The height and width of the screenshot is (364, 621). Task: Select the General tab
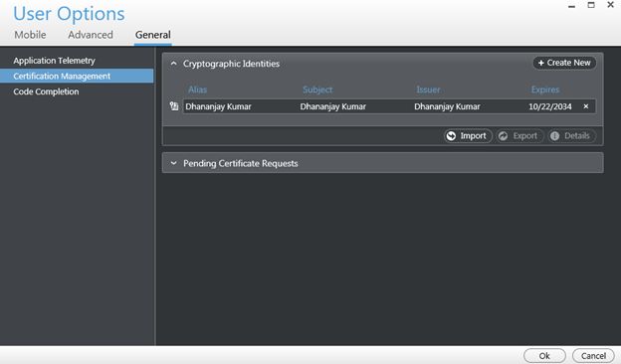pyautogui.click(x=153, y=35)
